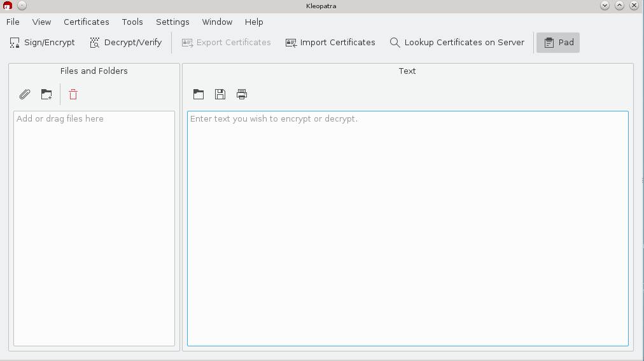Click the add folder icon

(x=46, y=95)
